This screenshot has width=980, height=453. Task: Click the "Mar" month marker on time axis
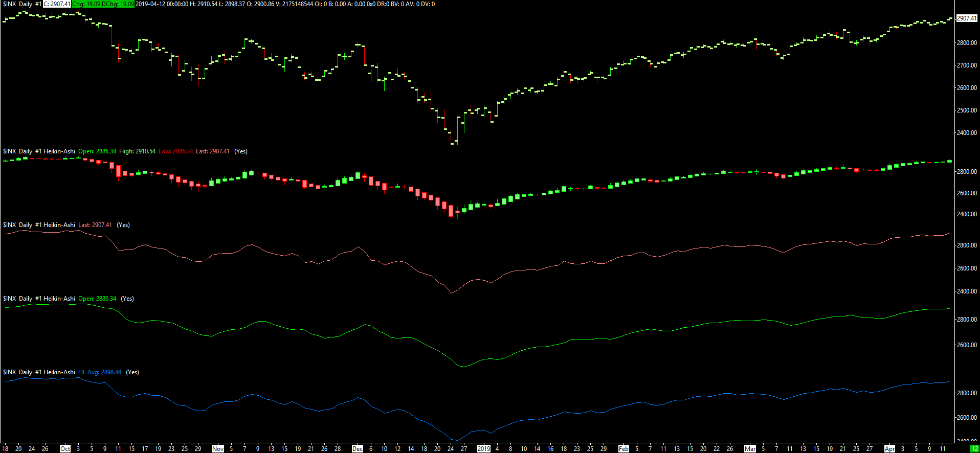click(x=750, y=449)
